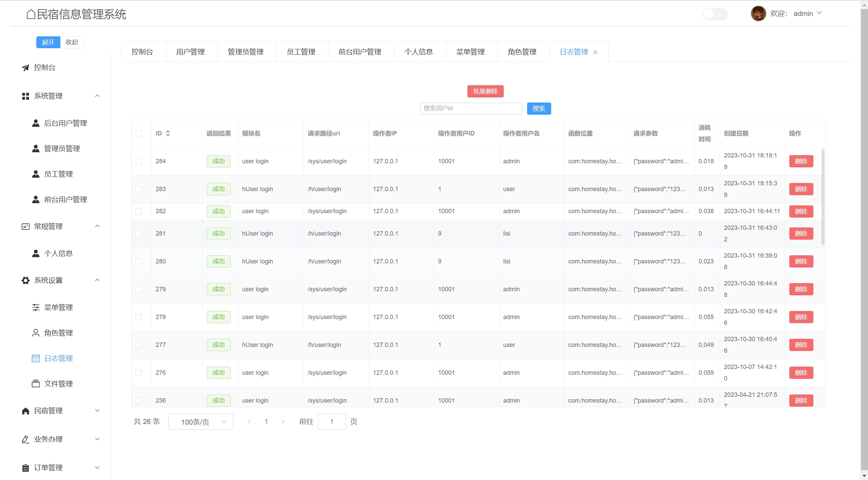Viewport: 868px width, 480px height.
Task: Switch to the 角色管理 tab
Action: (522, 52)
